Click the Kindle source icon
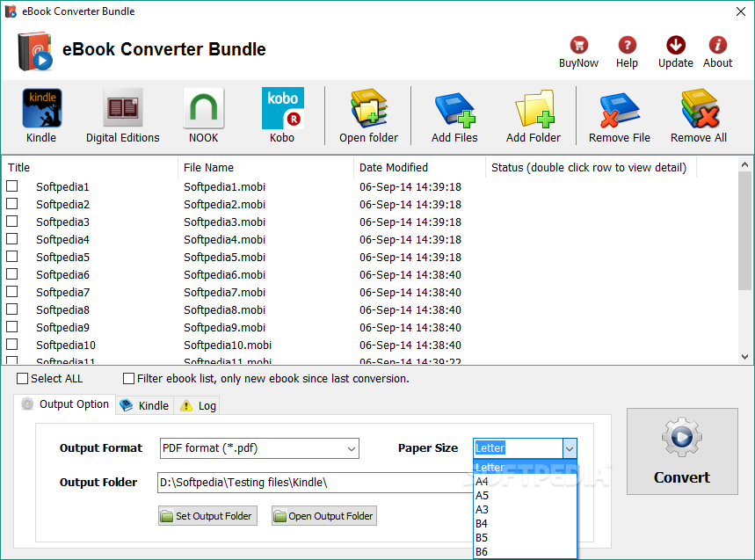The image size is (755, 560). 42,108
